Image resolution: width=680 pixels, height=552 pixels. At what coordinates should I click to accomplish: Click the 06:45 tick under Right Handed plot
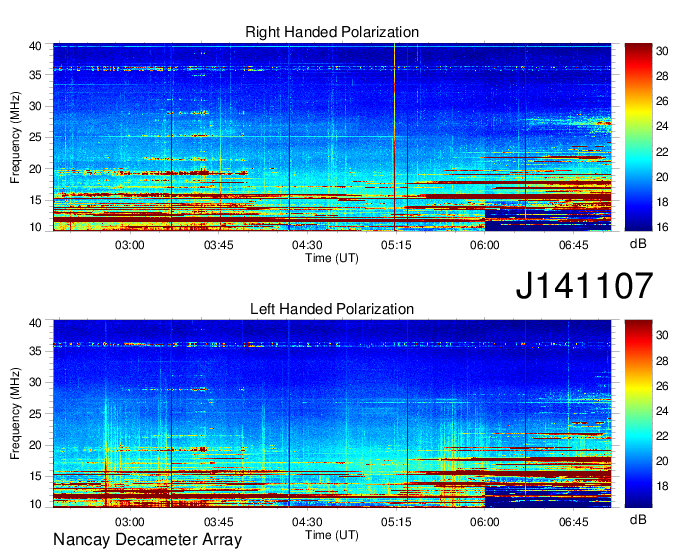tap(573, 245)
